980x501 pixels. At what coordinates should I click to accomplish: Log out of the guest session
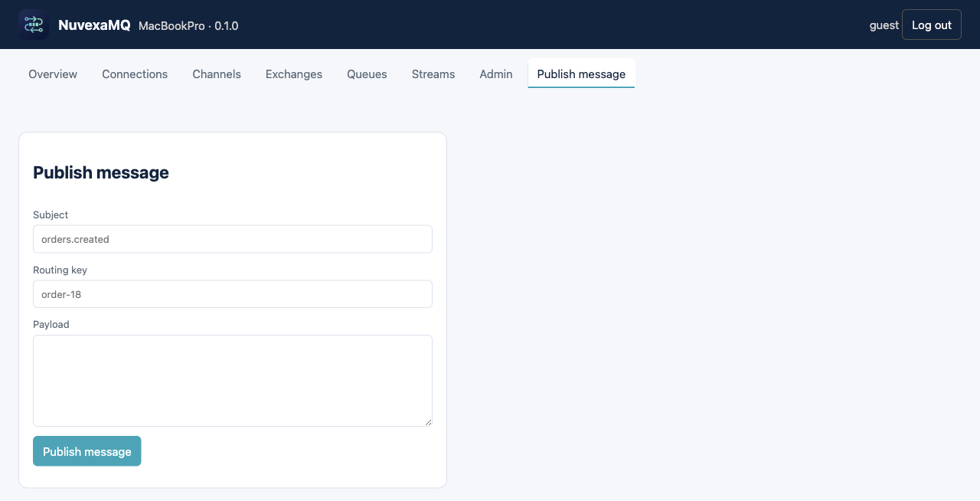coord(932,25)
